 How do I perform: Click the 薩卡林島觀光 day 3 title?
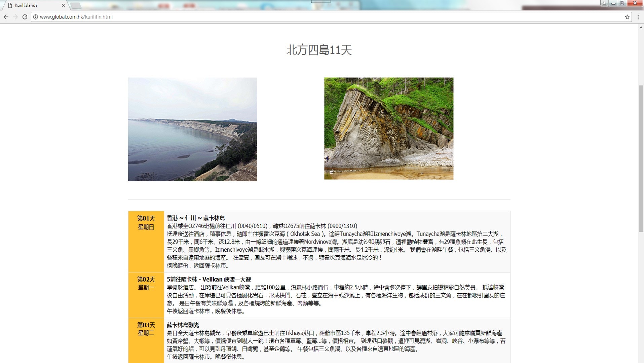pyautogui.click(x=183, y=325)
